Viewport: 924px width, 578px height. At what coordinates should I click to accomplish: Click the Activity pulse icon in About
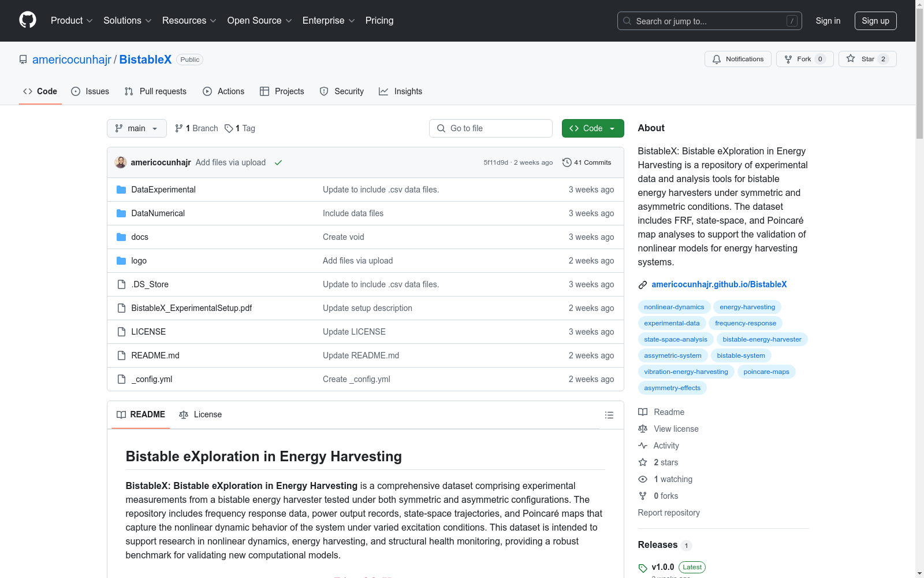[x=643, y=446]
